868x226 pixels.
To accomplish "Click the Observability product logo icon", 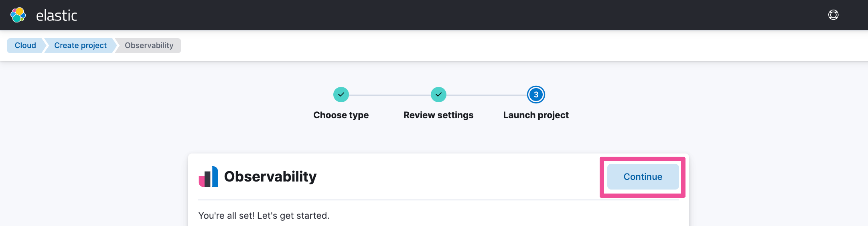I will [209, 177].
